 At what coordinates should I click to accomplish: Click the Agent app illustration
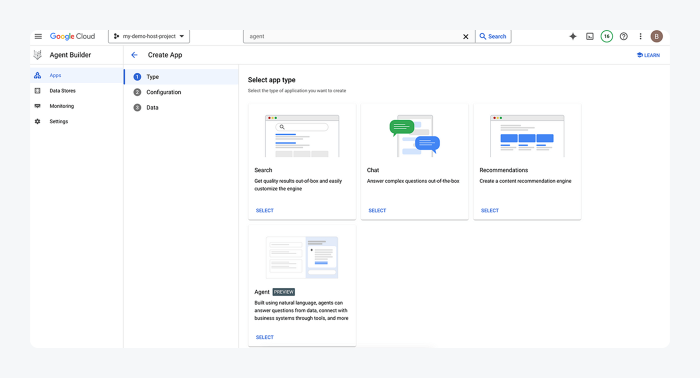tap(302, 258)
